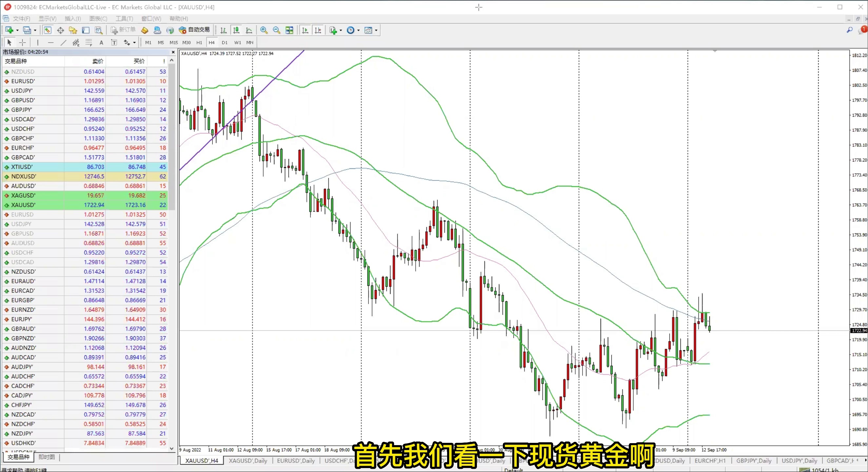Open the tile windows icon

point(289,30)
